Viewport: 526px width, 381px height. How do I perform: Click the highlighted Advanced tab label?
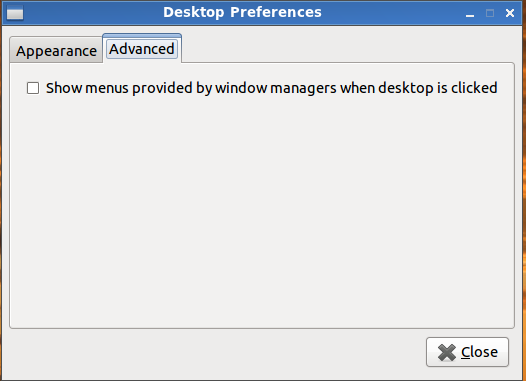(x=142, y=49)
